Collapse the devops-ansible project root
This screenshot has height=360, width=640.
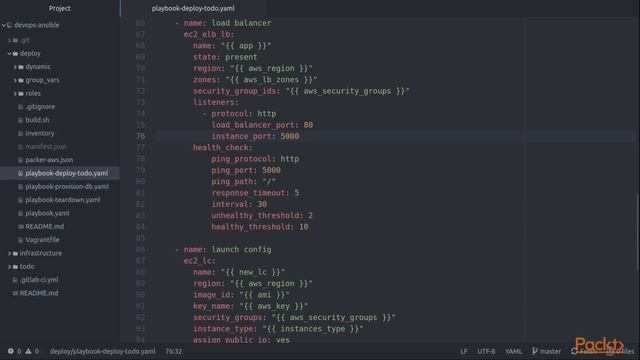(x=4, y=25)
